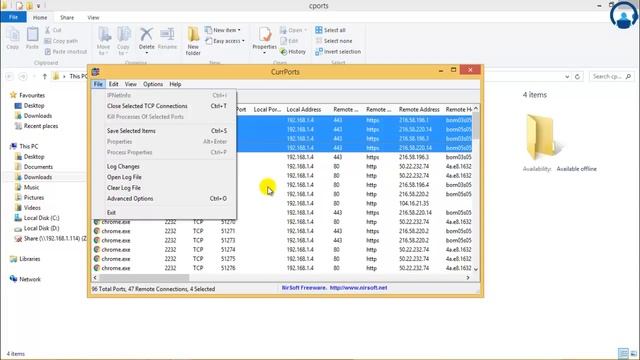Click CurrPorts vertical scrollbar down arrow
Screen dimensions: 640x360
[476, 269]
